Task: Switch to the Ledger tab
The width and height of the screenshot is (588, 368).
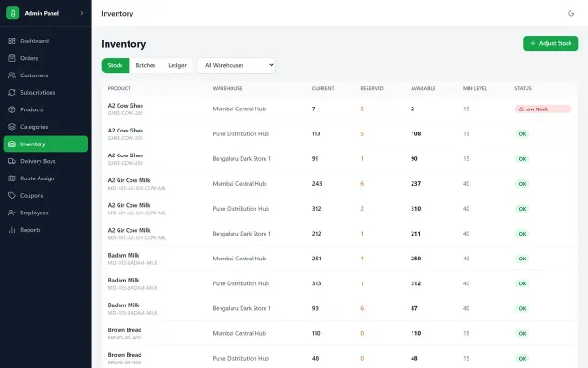Action: coord(177,65)
